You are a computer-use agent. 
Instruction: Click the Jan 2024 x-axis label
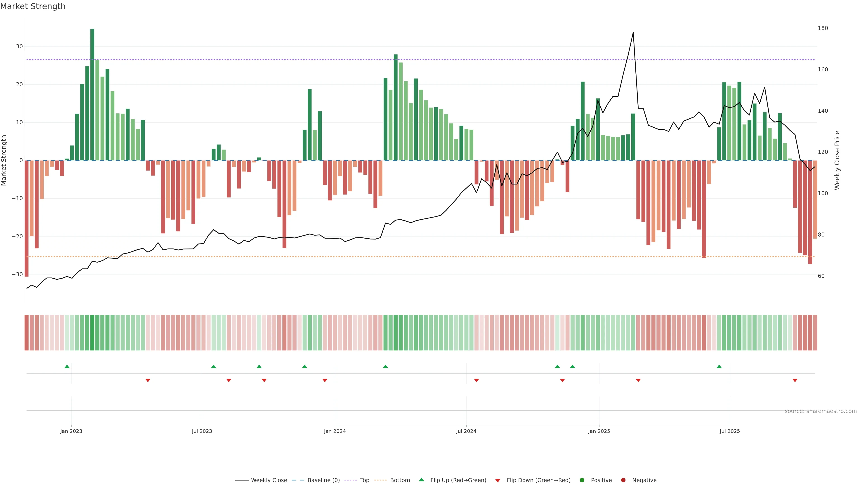pos(335,431)
